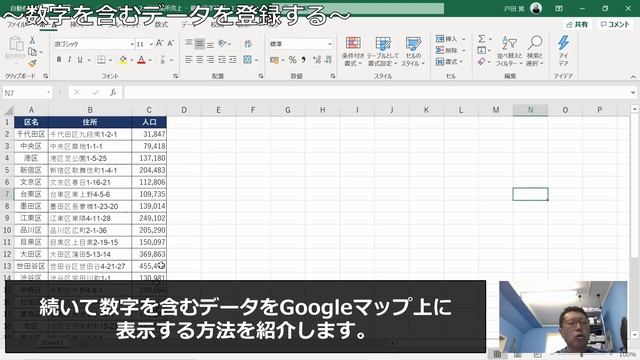Increase font size button
This screenshot has width=640, height=360.
[160, 43]
